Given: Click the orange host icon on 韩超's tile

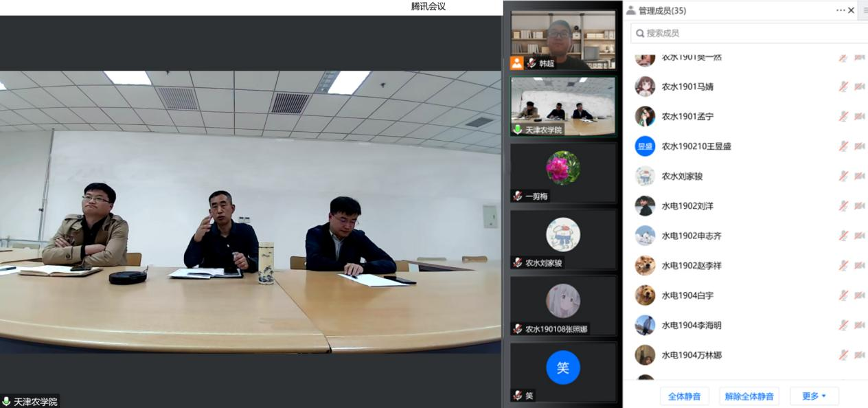Looking at the screenshot, I should 516,63.
